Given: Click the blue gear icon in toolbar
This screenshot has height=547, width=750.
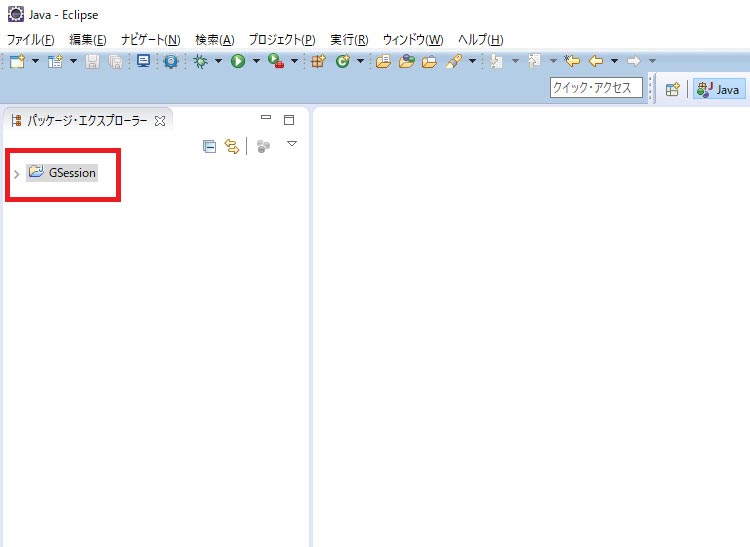Looking at the screenshot, I should pos(170,61).
